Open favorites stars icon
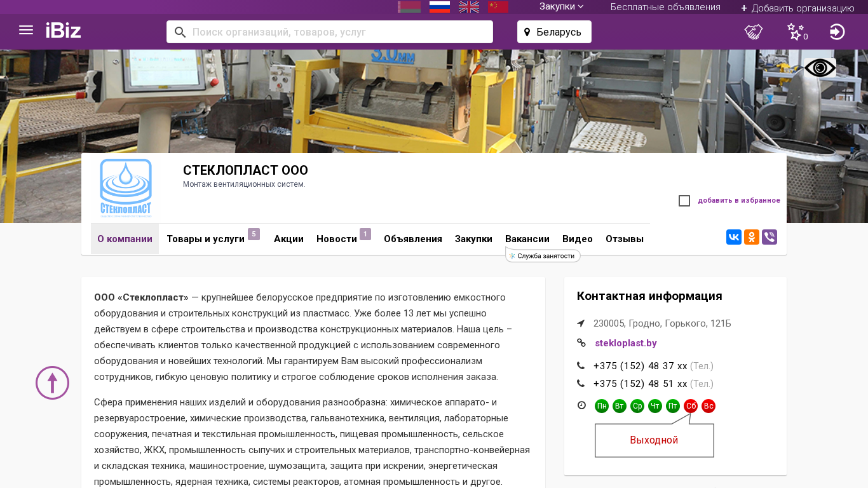 (x=796, y=32)
